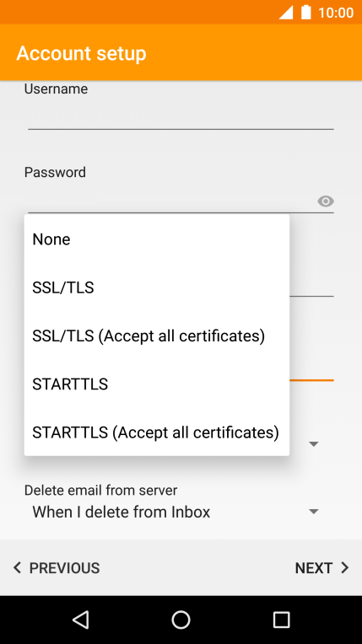This screenshot has height=644, width=362.
Task: Expand dropdown arrow beside security popup
Action: click(313, 444)
